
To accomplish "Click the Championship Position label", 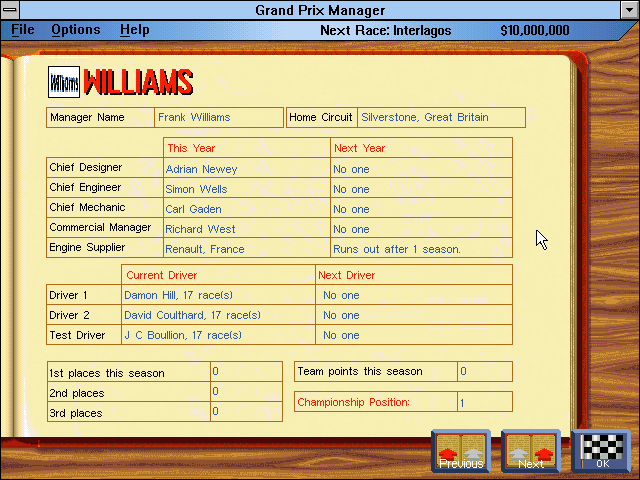I will pos(353,402).
